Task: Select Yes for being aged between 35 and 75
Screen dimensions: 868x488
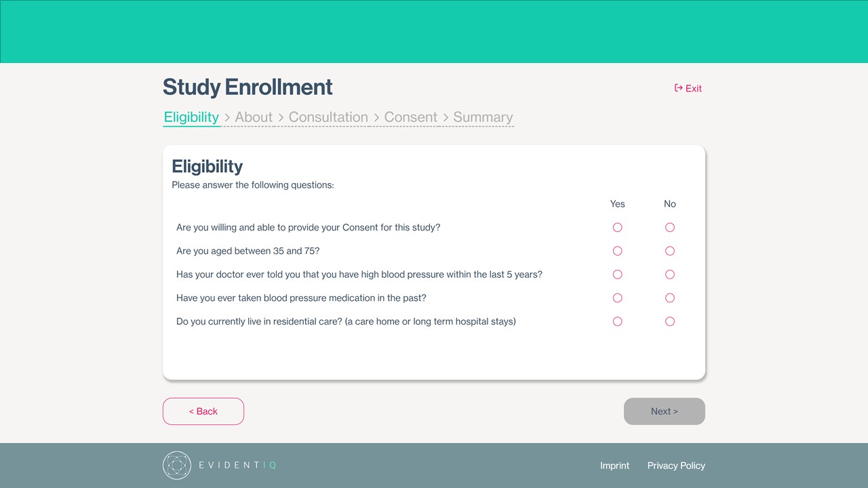Action: 617,251
